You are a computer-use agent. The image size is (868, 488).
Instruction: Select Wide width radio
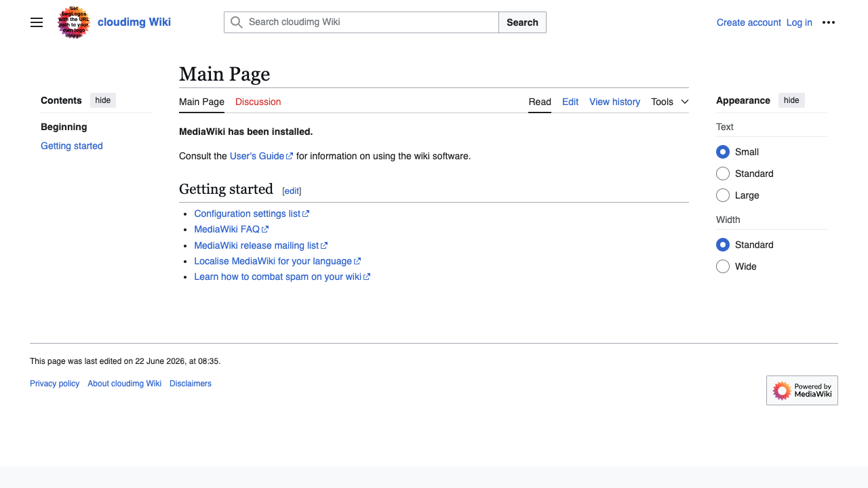pyautogui.click(x=723, y=266)
